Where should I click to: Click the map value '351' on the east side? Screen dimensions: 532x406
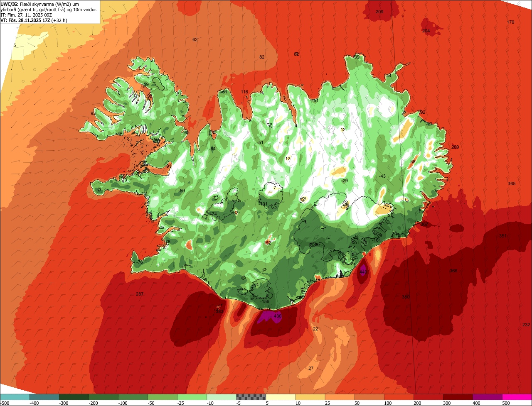point(503,236)
